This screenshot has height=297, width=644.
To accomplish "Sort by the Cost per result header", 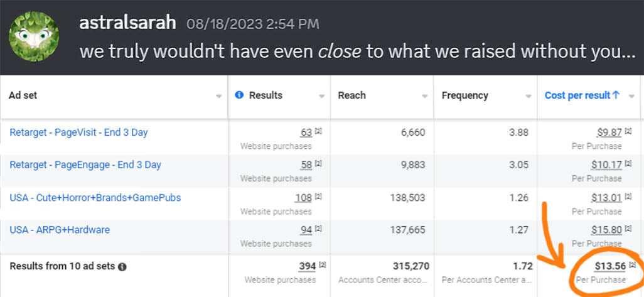I will 577,95.
